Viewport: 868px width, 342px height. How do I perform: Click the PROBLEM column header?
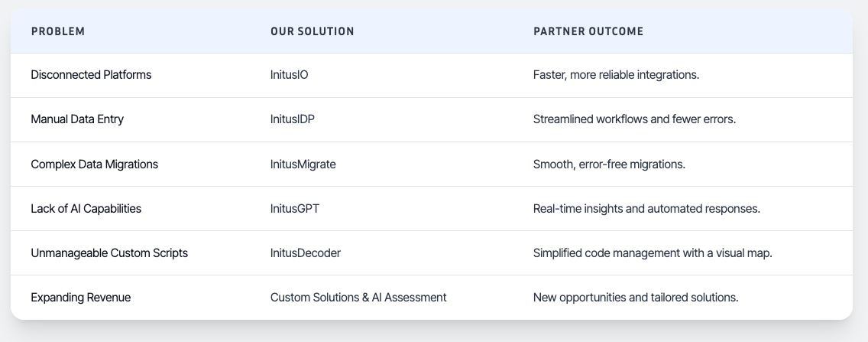click(x=58, y=31)
